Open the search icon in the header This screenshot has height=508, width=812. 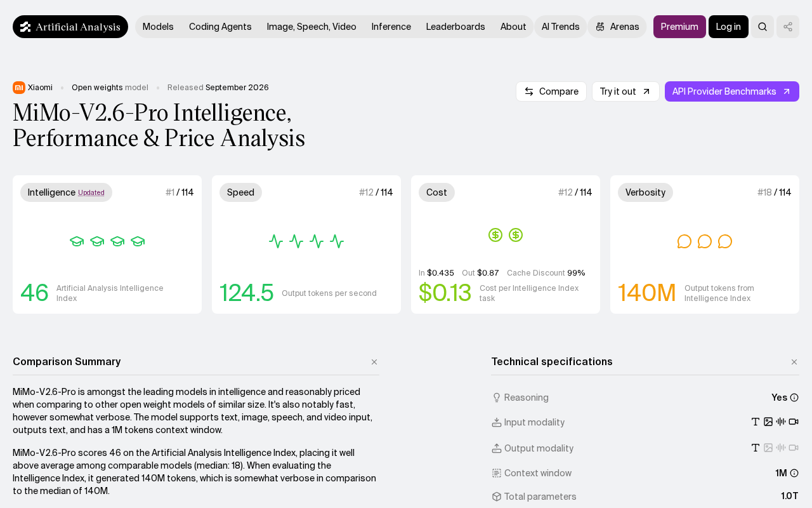point(763,27)
